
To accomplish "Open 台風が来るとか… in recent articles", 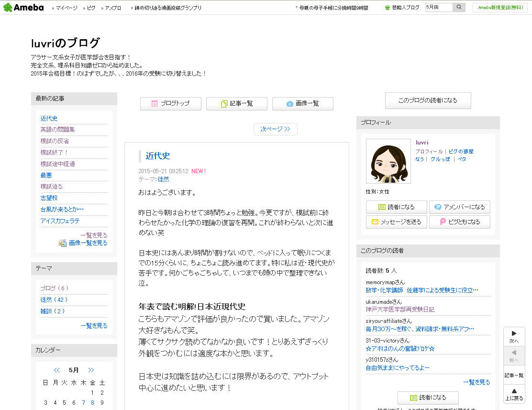I will pos(62,210).
